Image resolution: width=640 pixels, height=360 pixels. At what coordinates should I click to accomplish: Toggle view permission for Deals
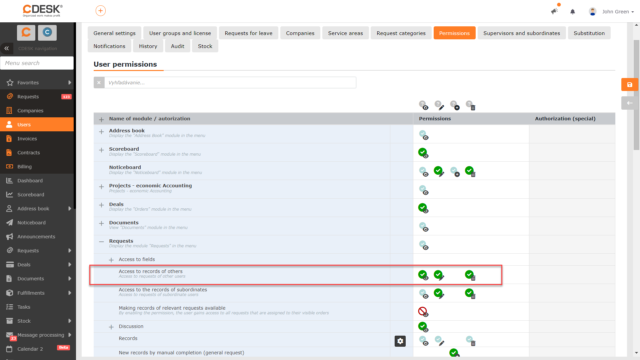tap(424, 208)
